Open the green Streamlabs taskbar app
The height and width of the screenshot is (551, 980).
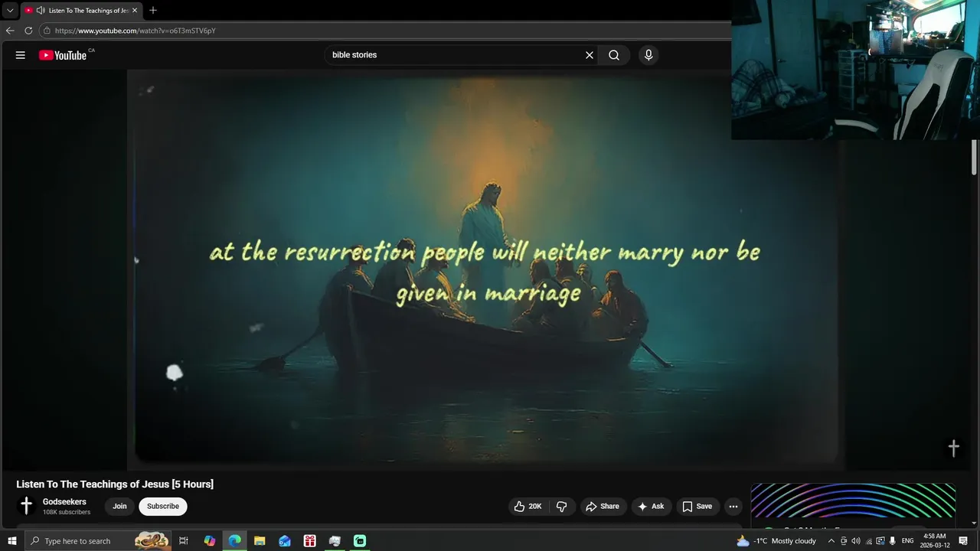click(x=360, y=541)
